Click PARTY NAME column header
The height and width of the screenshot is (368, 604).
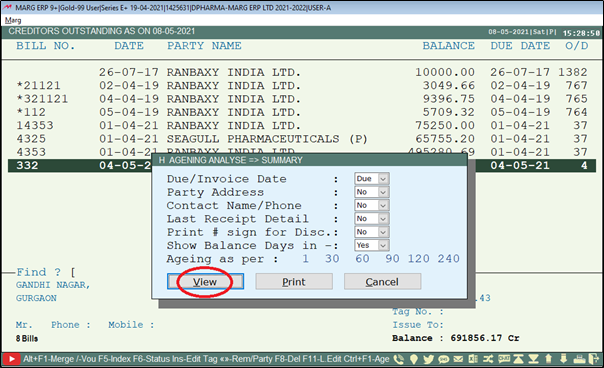point(204,46)
